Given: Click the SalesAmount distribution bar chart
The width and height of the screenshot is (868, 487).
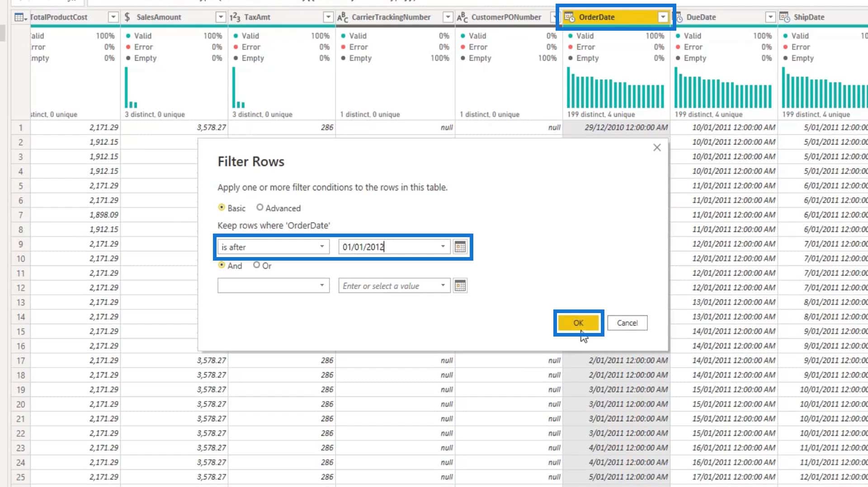Looking at the screenshot, I should coord(131,88).
